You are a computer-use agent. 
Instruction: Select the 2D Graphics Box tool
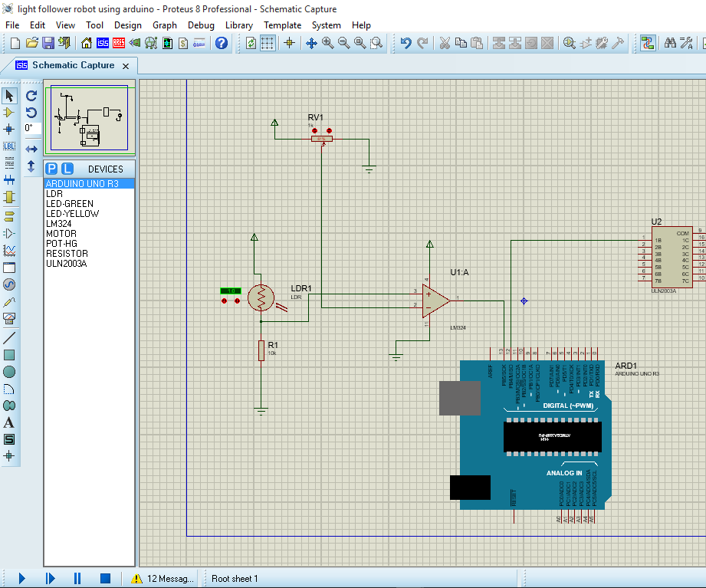[x=9, y=355]
